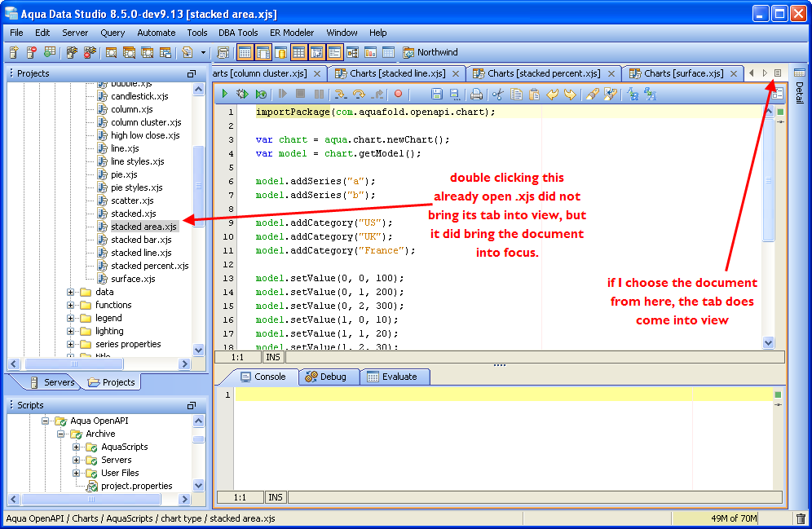812x529 pixels.
Task: Switch to the Charts [stacked percent.xjs] tab
Action: point(545,73)
